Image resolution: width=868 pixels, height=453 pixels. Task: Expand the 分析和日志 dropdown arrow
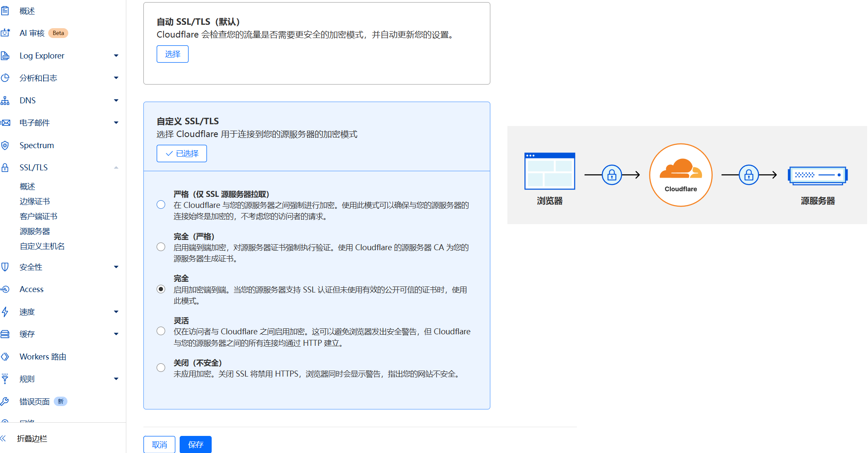coord(116,78)
